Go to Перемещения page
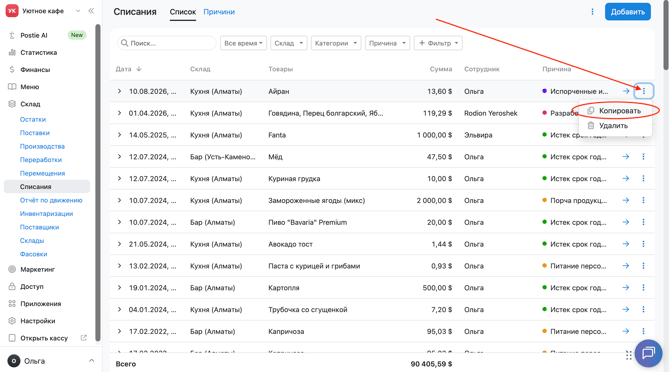The width and height of the screenshot is (670, 372). (42, 173)
